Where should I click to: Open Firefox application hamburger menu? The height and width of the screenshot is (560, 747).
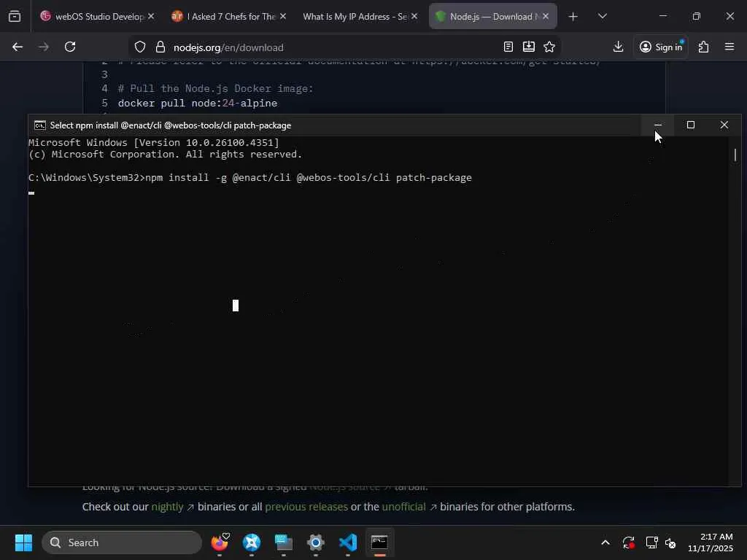pos(729,47)
